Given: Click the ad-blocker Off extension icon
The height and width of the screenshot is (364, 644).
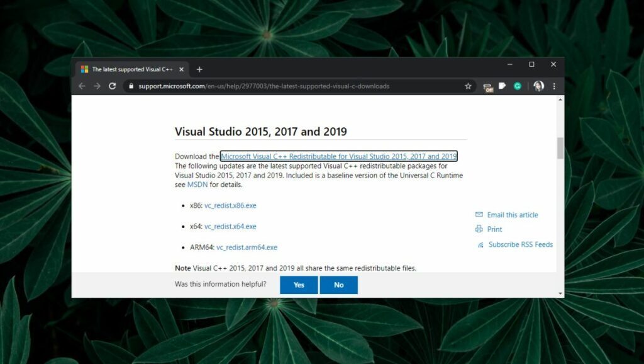Looking at the screenshot, I should coord(488,86).
